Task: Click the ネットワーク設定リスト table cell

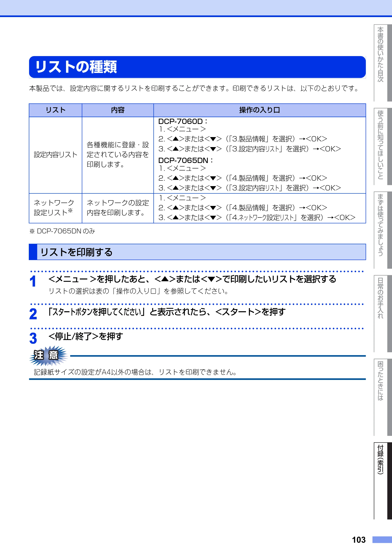Action: [56, 208]
